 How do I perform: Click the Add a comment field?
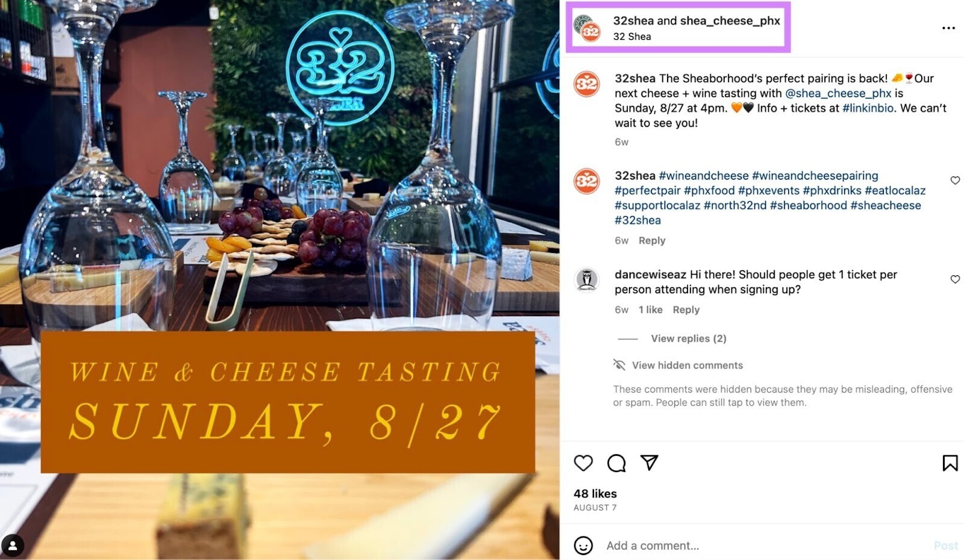coord(765,546)
